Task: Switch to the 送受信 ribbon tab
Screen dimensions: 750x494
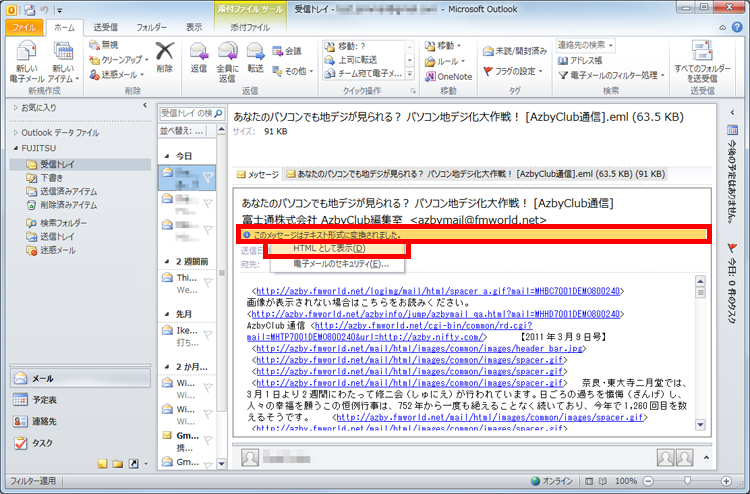Action: tap(105, 27)
